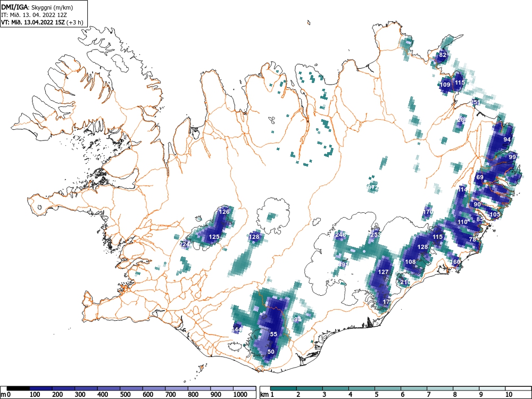The image size is (532, 399).
Task: Click the '210' visibility value
Action: pyautogui.click(x=405, y=282)
